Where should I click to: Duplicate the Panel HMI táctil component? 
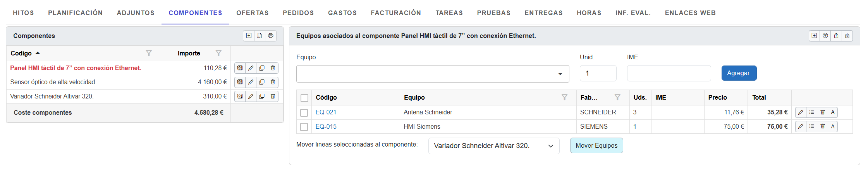[x=262, y=68]
